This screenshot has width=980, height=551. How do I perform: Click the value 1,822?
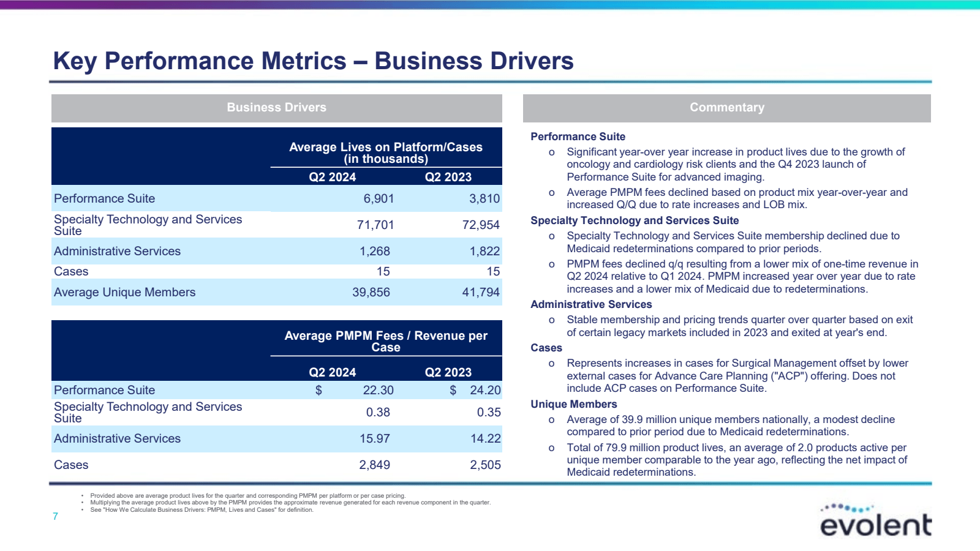pos(485,251)
